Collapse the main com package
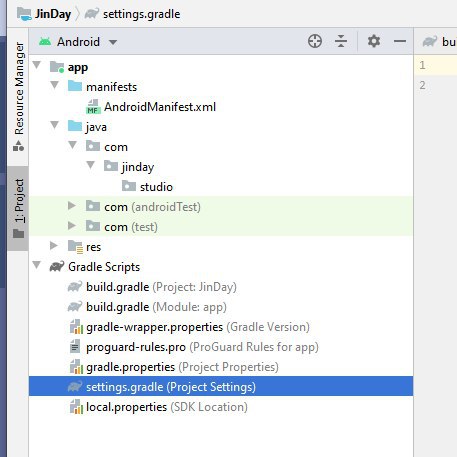 (x=73, y=145)
